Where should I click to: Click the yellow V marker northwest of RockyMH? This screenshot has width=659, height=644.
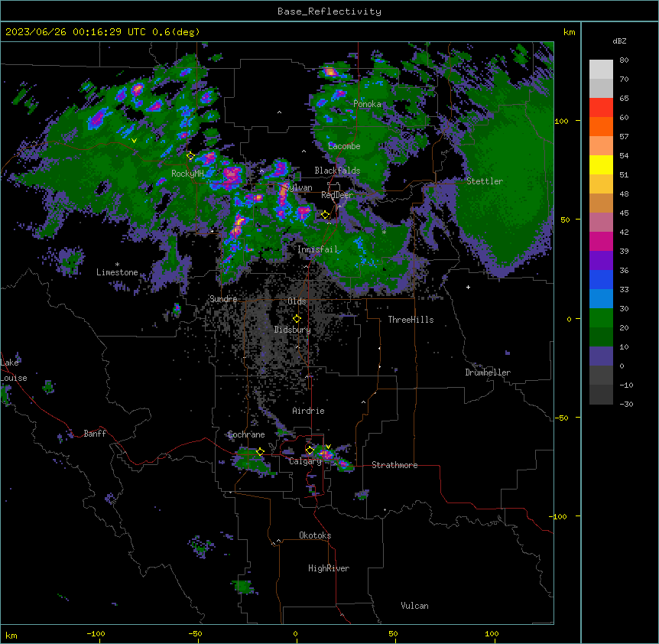[x=134, y=141]
